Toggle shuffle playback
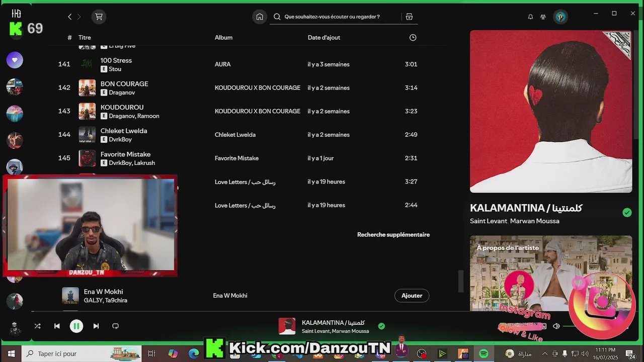This screenshot has width=644, height=362. [x=37, y=326]
